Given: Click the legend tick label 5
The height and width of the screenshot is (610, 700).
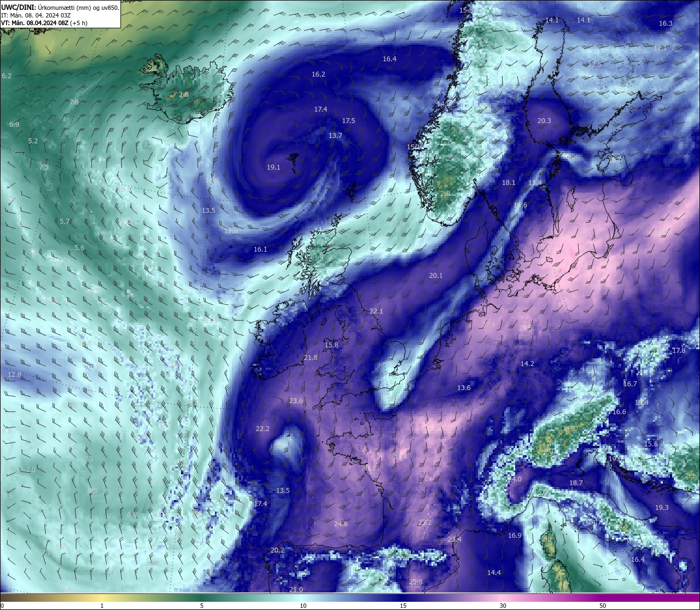Looking at the screenshot, I should pyautogui.click(x=202, y=606).
